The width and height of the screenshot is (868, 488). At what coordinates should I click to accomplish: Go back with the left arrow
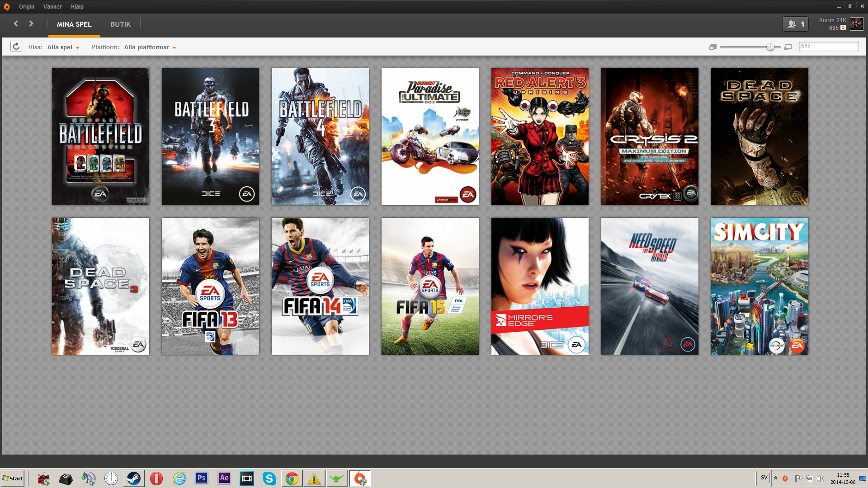pyautogui.click(x=16, y=23)
